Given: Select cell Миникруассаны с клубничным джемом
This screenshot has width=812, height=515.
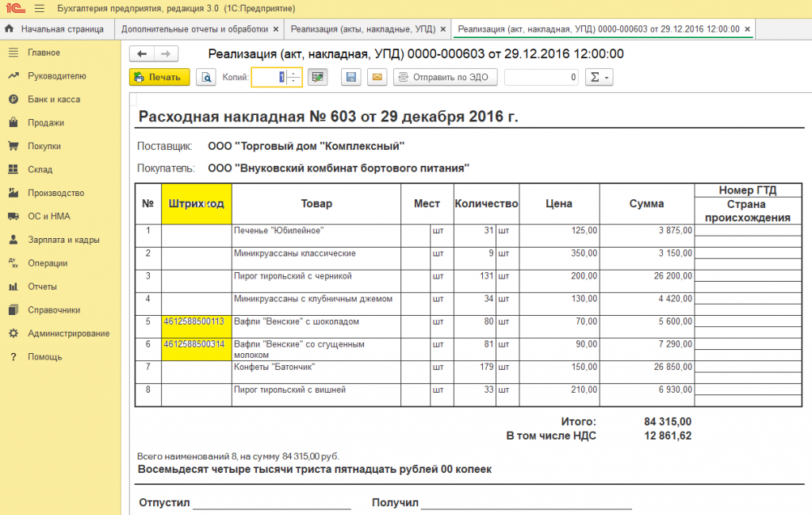Looking at the screenshot, I should click(316, 304).
